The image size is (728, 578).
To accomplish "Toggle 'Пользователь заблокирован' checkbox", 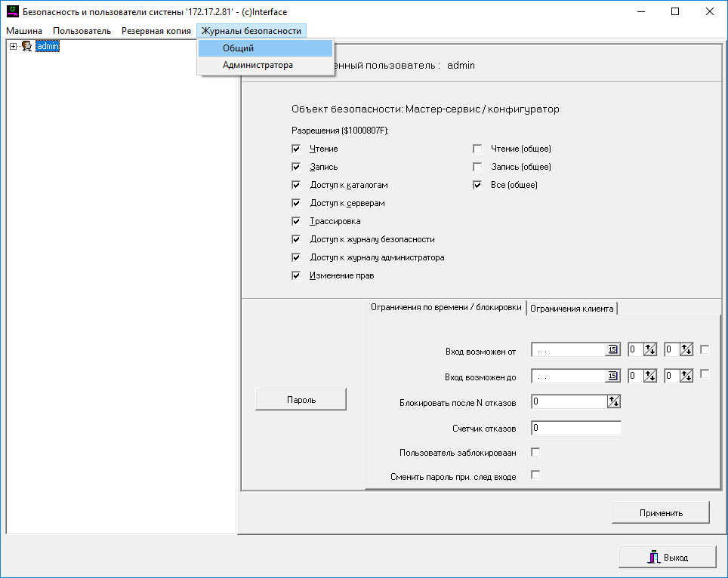I will click(535, 453).
